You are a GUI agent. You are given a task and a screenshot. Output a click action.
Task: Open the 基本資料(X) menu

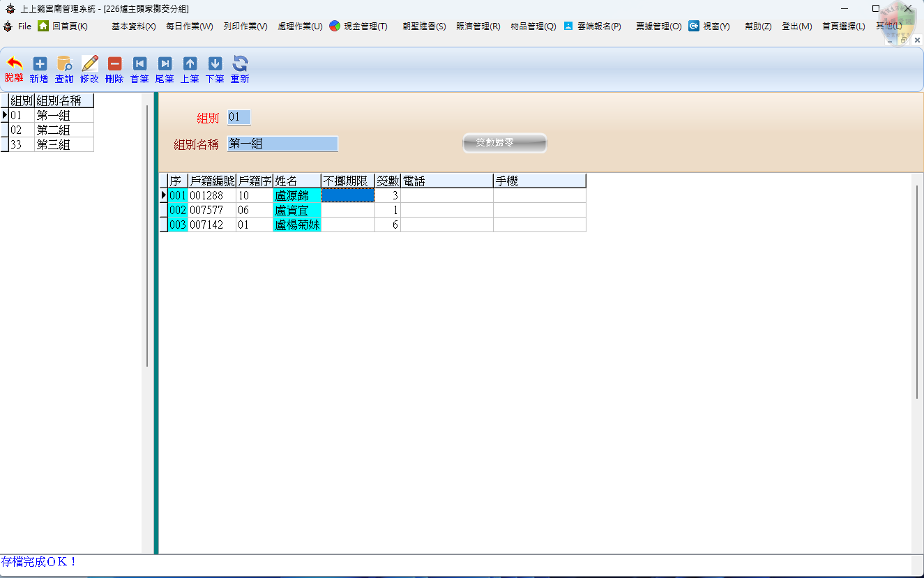133,26
